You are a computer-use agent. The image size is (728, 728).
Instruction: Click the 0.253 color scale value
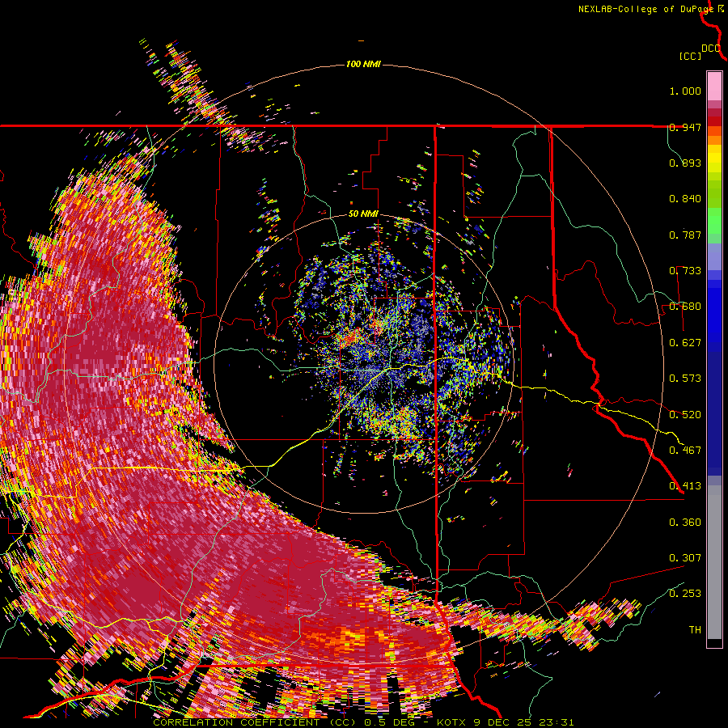[685, 594]
